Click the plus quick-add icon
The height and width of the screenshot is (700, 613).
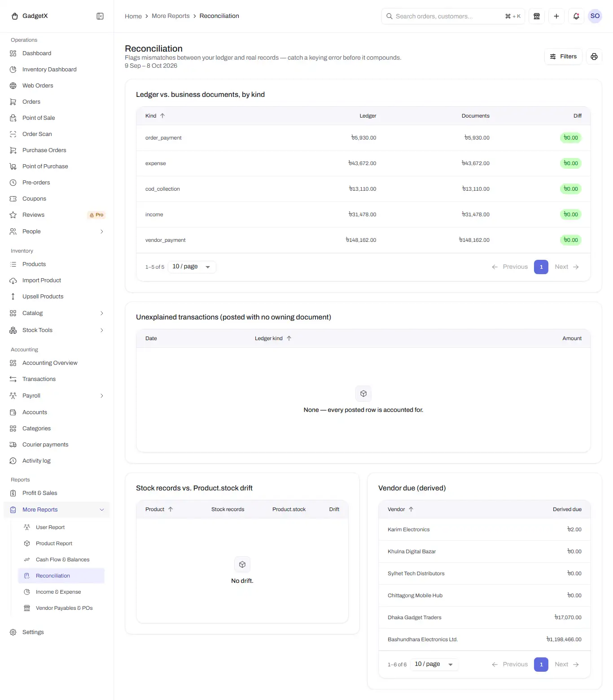556,16
